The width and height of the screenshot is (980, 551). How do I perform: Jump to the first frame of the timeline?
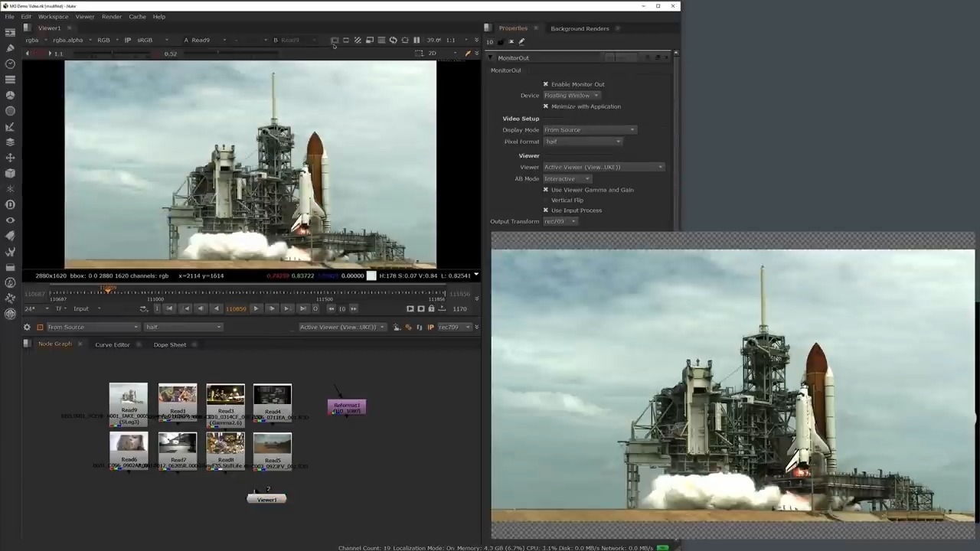[x=169, y=308]
